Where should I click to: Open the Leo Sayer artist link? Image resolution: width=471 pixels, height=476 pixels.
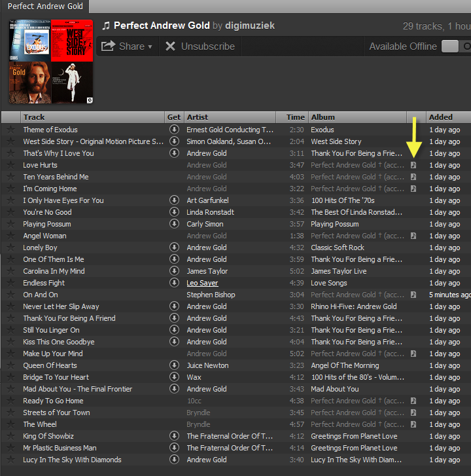[202, 283]
